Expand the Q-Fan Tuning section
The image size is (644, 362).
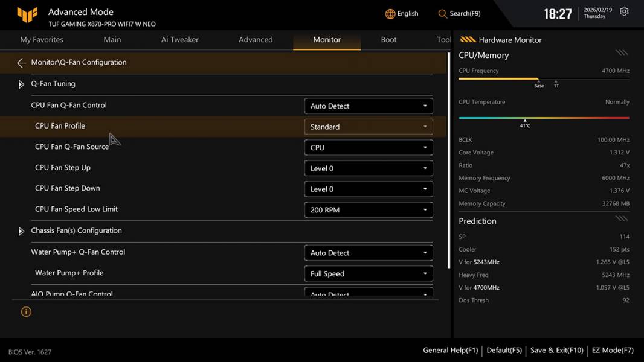22,84
